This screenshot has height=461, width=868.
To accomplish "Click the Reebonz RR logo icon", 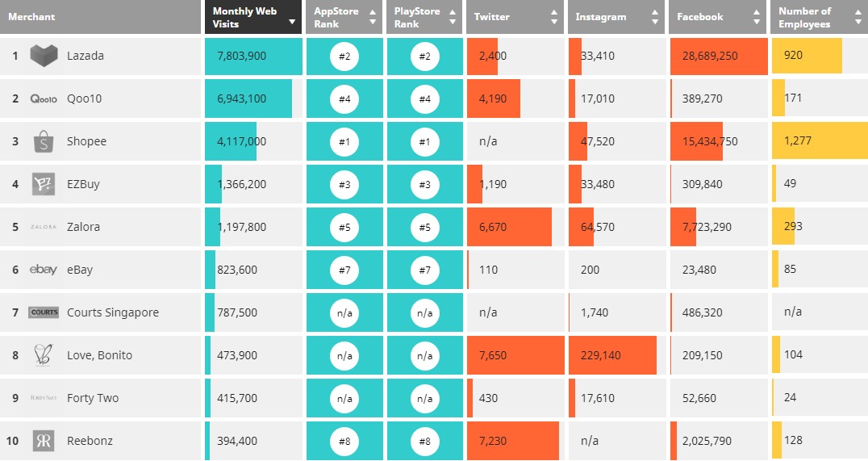I will point(44,441).
